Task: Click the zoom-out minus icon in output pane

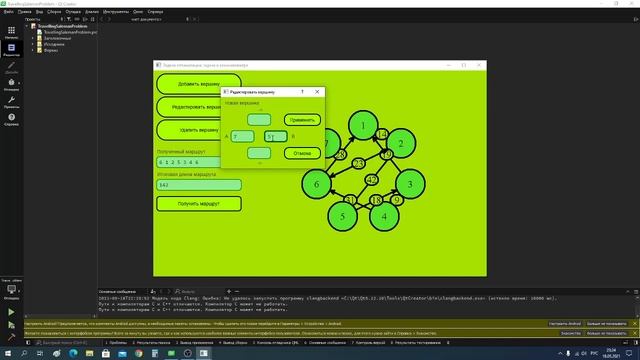Action: click(x=237, y=291)
